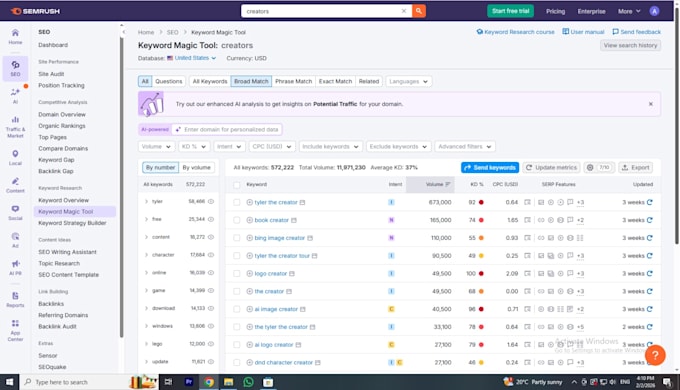Image resolution: width=680 pixels, height=390 pixels.
Task: Tick checkbox for the creator
Action: [236, 291]
